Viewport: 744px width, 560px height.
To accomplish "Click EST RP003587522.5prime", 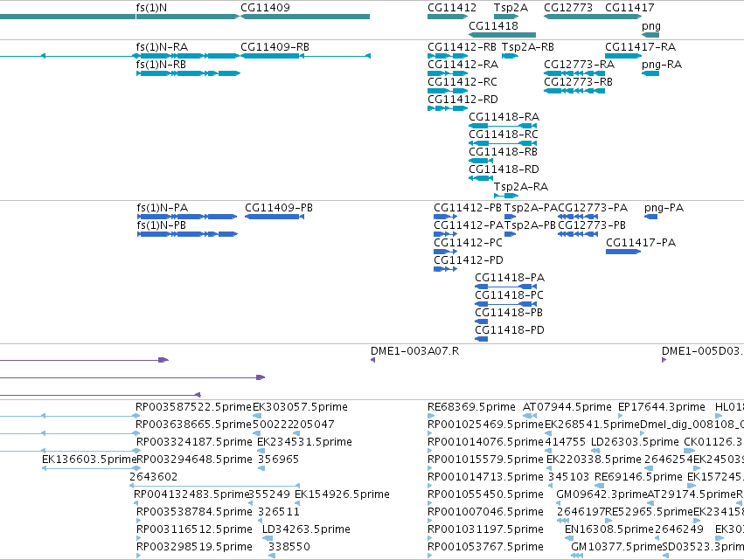I will point(193,407).
